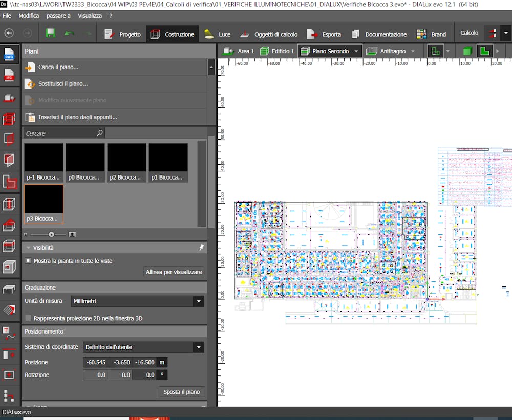Go back with the left arrow button
512x420 pixels.
pyautogui.click(x=9, y=33)
